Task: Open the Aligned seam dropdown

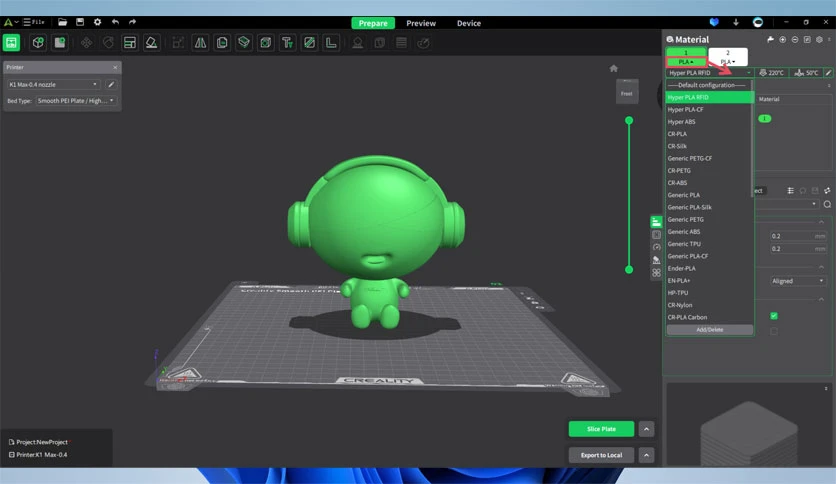Action: click(x=798, y=281)
